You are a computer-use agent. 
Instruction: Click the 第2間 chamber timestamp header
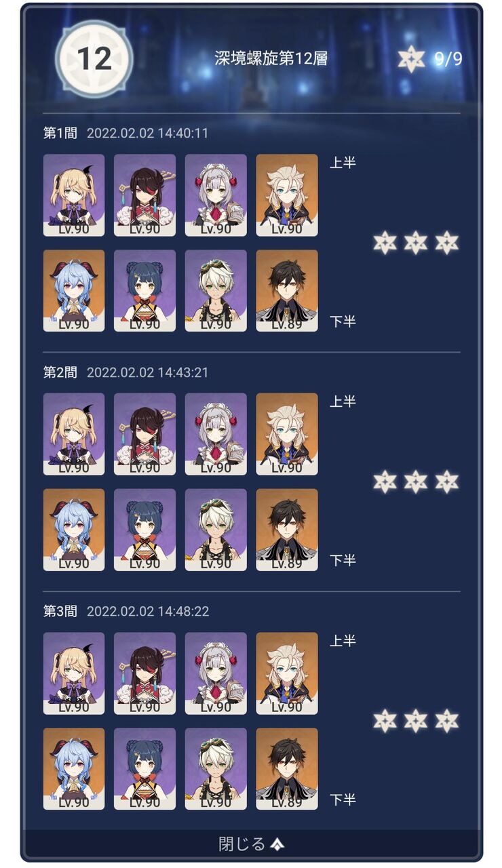pyautogui.click(x=126, y=372)
